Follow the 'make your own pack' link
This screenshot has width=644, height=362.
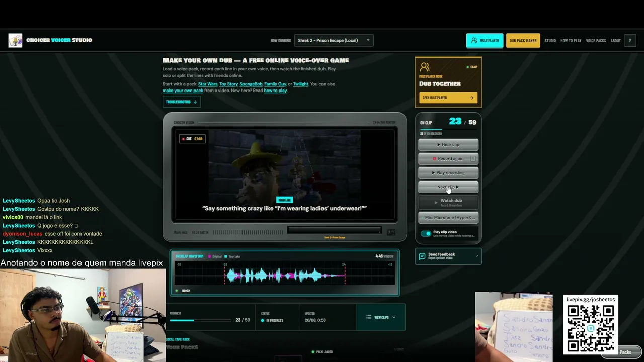point(183,90)
